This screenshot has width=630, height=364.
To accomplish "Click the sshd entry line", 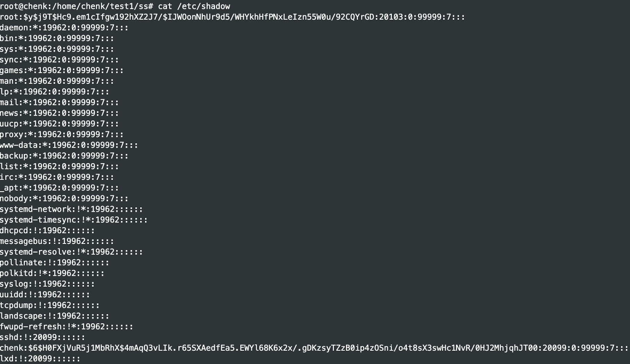I will [42, 337].
